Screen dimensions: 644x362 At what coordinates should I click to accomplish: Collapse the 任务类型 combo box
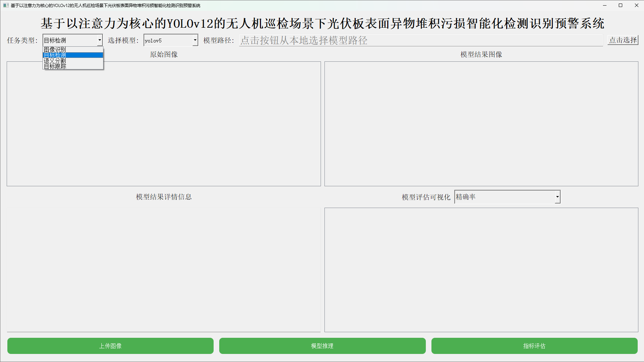click(x=100, y=40)
